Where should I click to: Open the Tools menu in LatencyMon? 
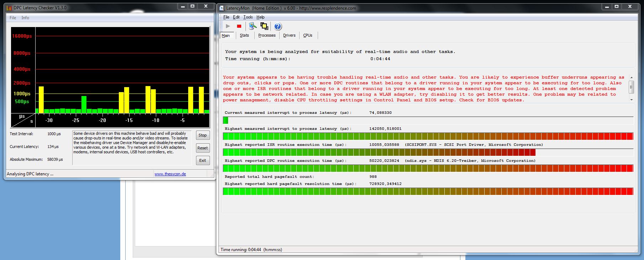coord(248,17)
